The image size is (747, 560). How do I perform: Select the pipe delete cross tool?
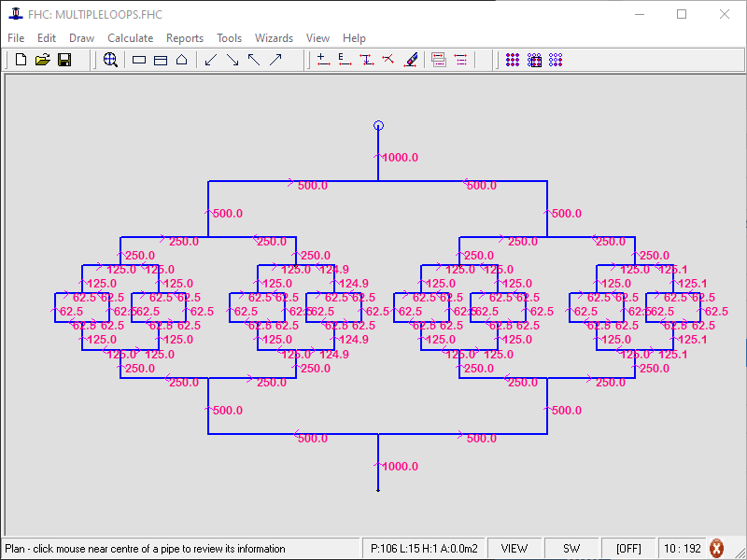(x=388, y=59)
